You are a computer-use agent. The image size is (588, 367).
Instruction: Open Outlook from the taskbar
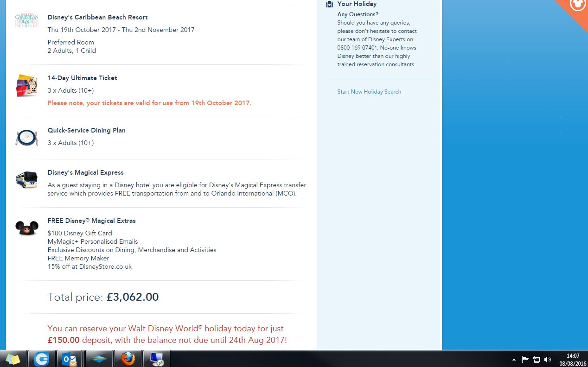70,359
